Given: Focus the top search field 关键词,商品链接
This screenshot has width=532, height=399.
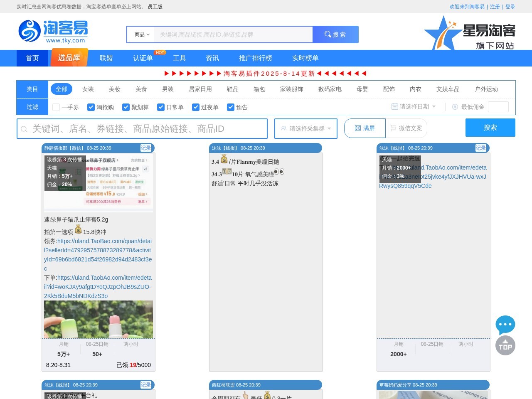Looking at the screenshot, I should pyautogui.click(x=233, y=34).
